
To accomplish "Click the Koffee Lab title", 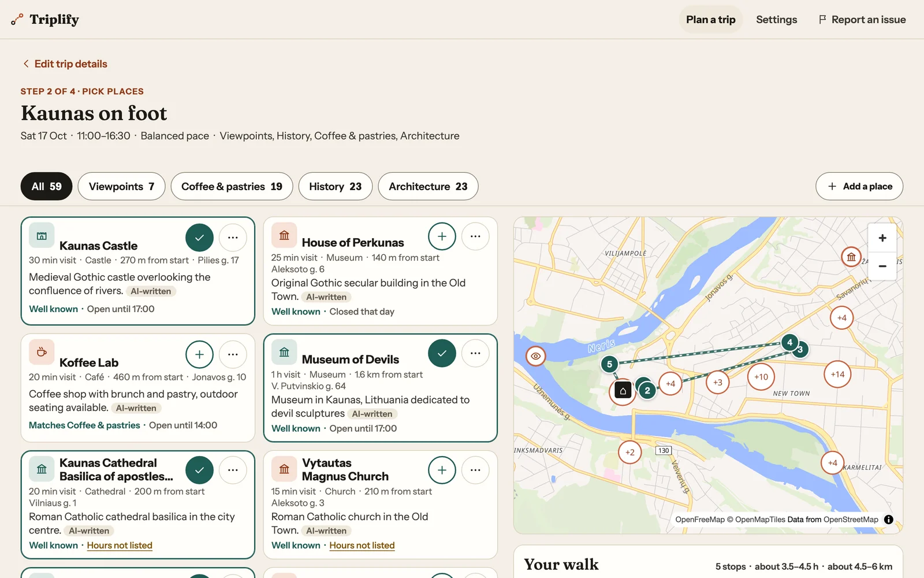I will pos(89,362).
